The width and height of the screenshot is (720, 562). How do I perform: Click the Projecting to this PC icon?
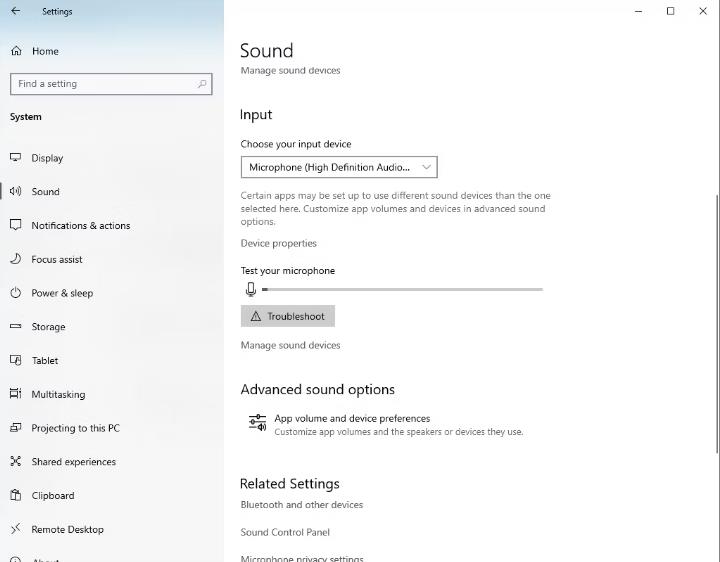(16, 427)
